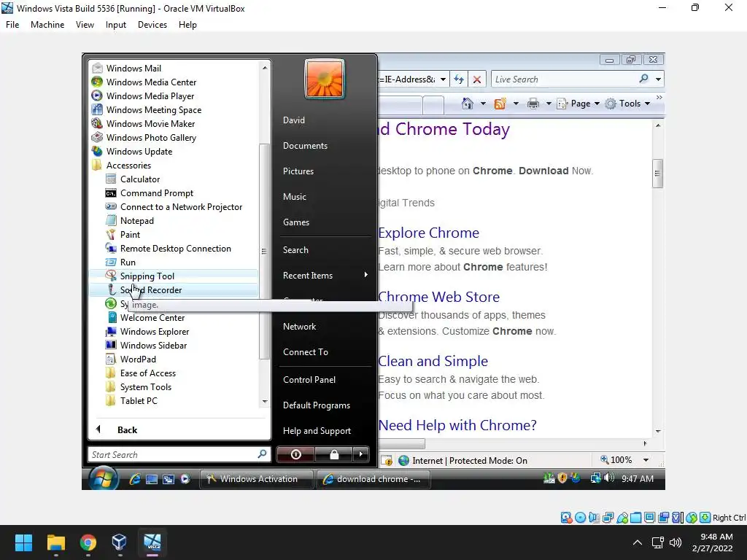Expand the Ease of Access folder
This screenshot has width=747, height=560.
[147, 373]
